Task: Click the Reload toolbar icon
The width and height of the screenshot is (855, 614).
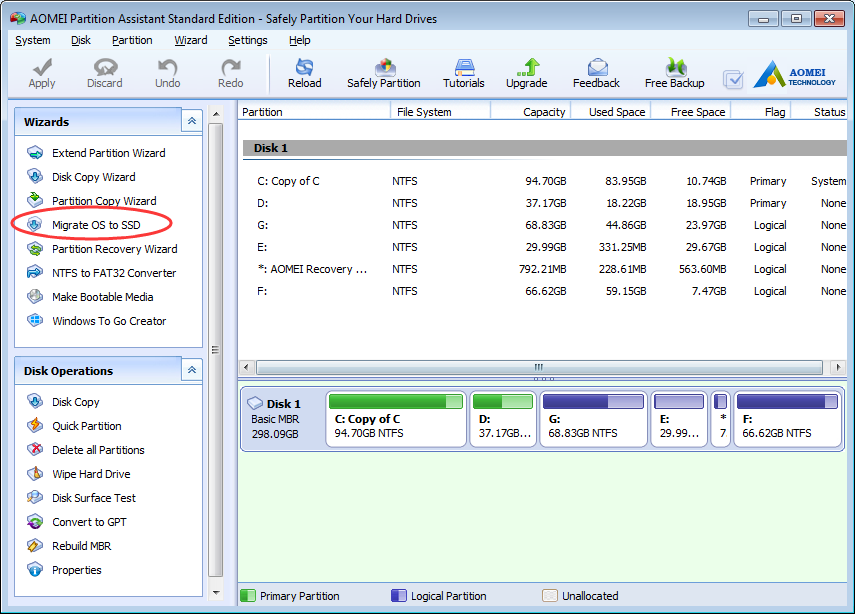Action: (x=304, y=74)
